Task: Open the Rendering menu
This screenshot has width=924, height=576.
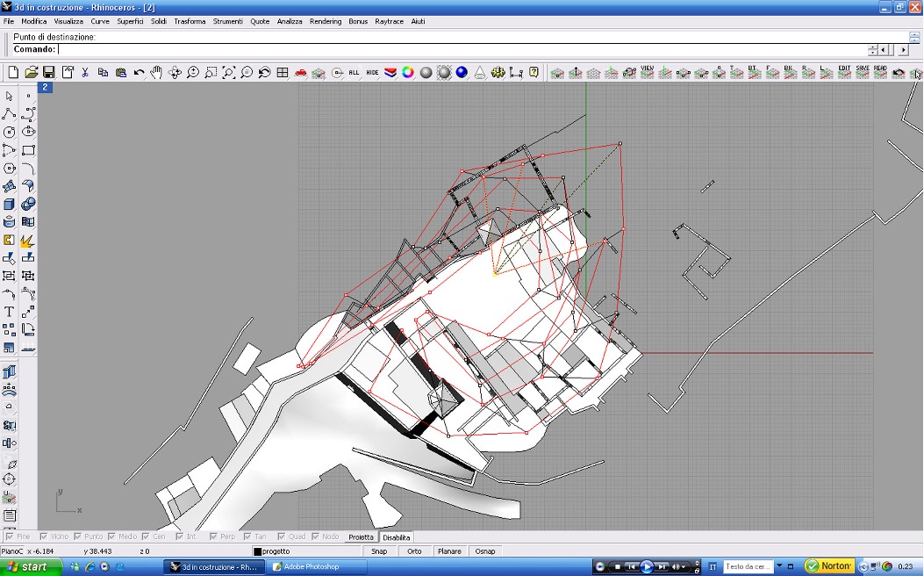Action: coord(326,21)
